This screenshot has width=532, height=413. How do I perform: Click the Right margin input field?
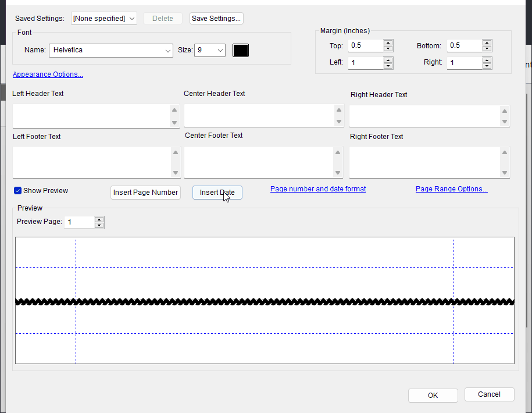click(465, 63)
